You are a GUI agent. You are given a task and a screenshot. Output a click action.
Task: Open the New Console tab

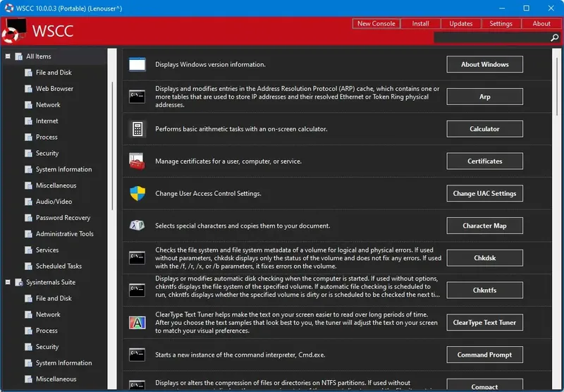tap(376, 23)
